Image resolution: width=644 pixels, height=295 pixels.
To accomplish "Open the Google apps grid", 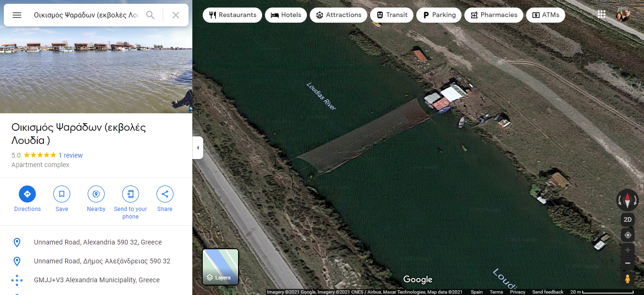I will (602, 14).
